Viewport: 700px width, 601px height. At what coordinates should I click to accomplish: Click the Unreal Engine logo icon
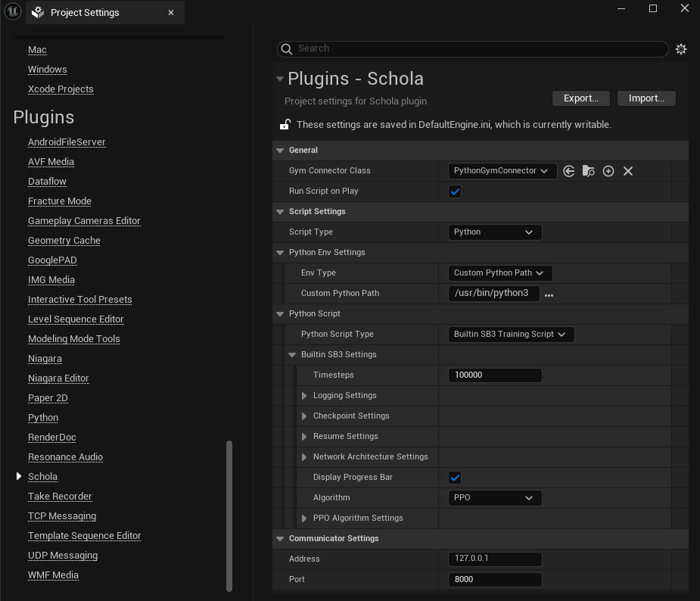[x=12, y=12]
